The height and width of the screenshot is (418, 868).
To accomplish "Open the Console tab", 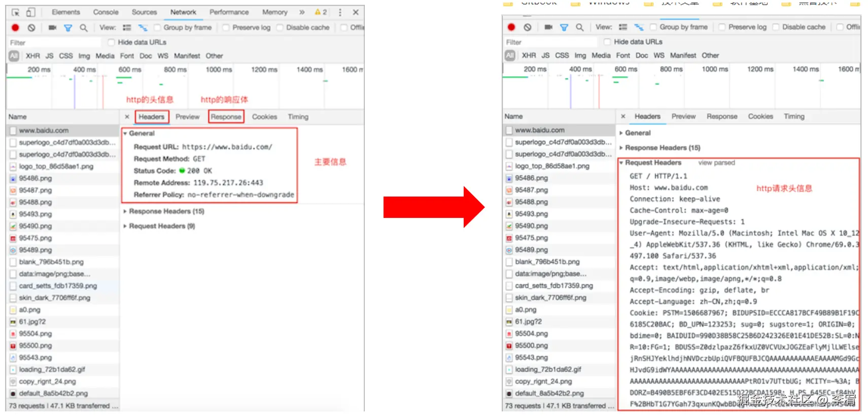I will (106, 12).
